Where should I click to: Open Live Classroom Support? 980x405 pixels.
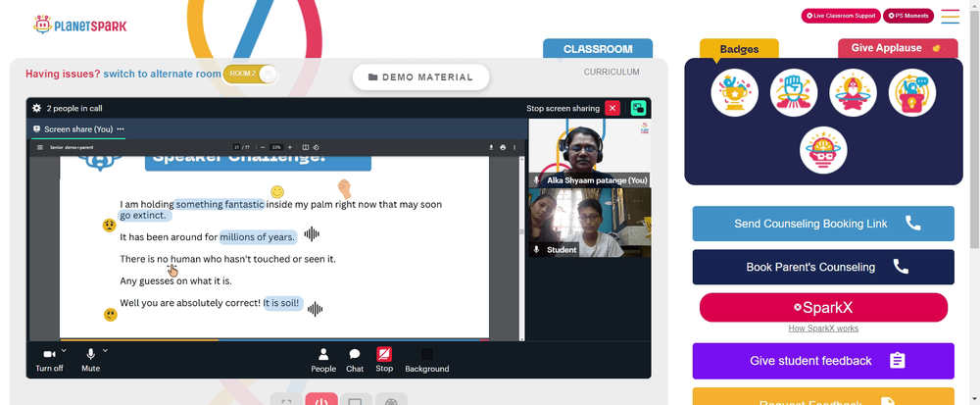pos(841,16)
